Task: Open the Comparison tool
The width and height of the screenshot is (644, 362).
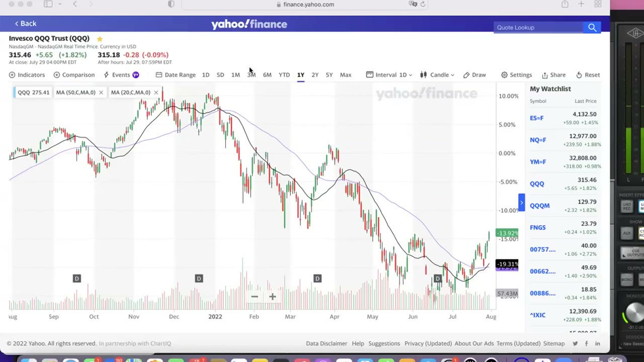Action: click(74, 75)
